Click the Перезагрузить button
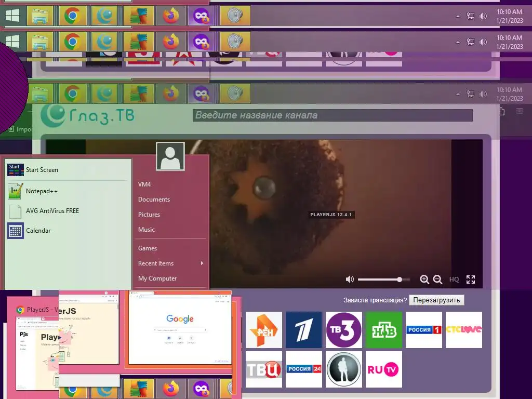This screenshot has height=399, width=532. [436, 300]
